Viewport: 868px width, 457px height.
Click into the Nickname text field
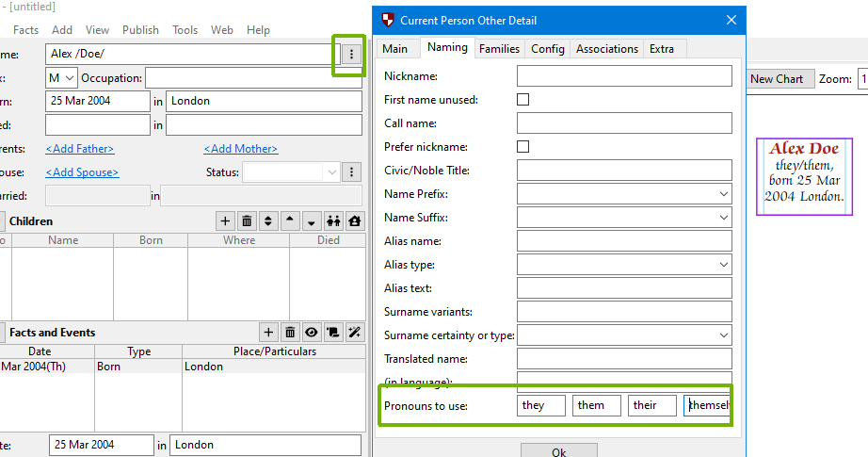tap(624, 76)
